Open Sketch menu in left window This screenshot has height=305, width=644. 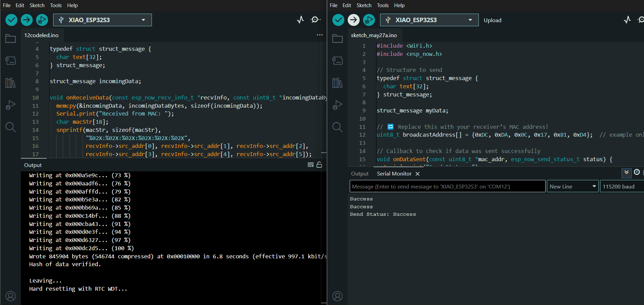[x=37, y=5]
